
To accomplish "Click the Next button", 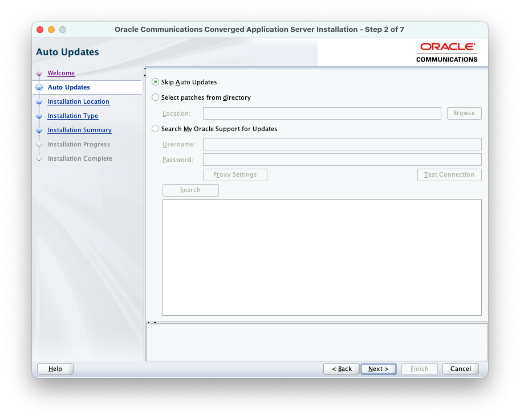I will [x=379, y=369].
